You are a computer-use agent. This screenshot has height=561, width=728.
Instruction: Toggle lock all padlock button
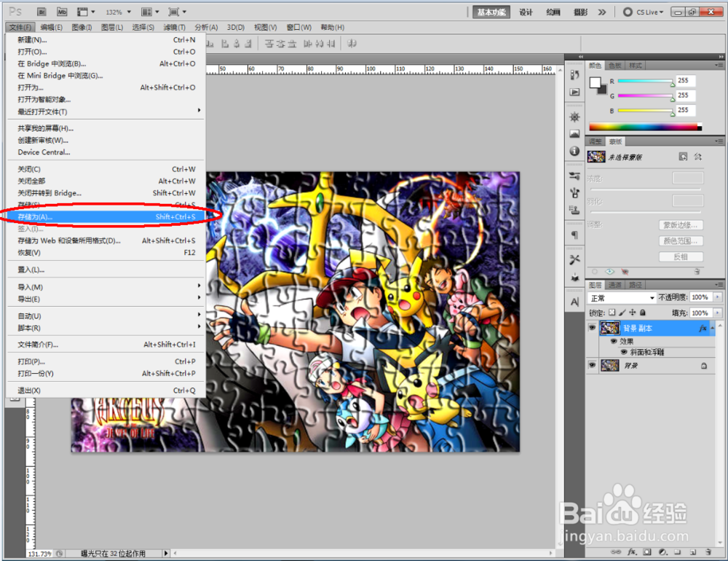pos(643,313)
